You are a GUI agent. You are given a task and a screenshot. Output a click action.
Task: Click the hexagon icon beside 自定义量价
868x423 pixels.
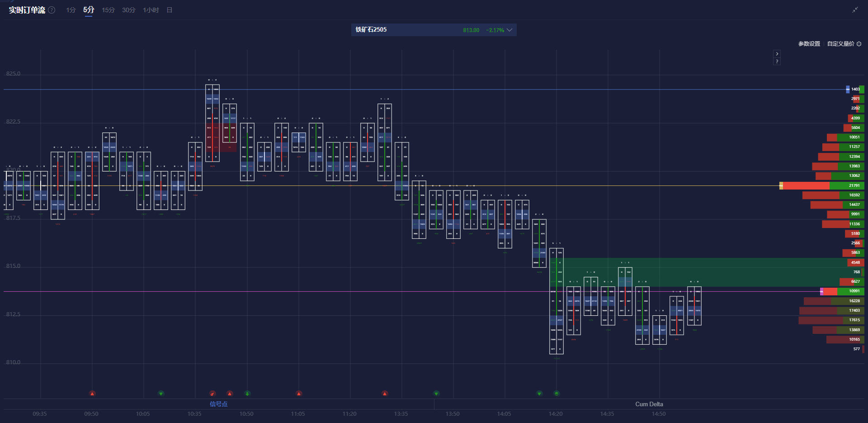coord(859,44)
